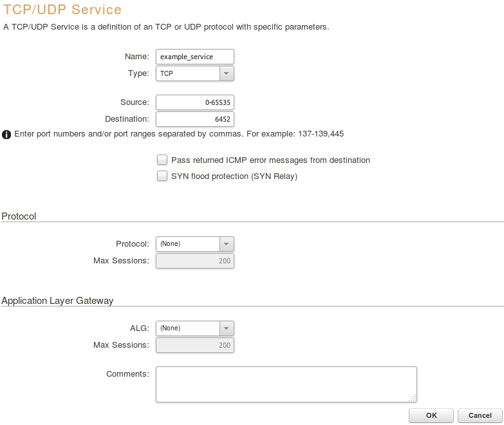Toggle SYN flood protection checkbox
504x425 pixels.
pyautogui.click(x=162, y=176)
